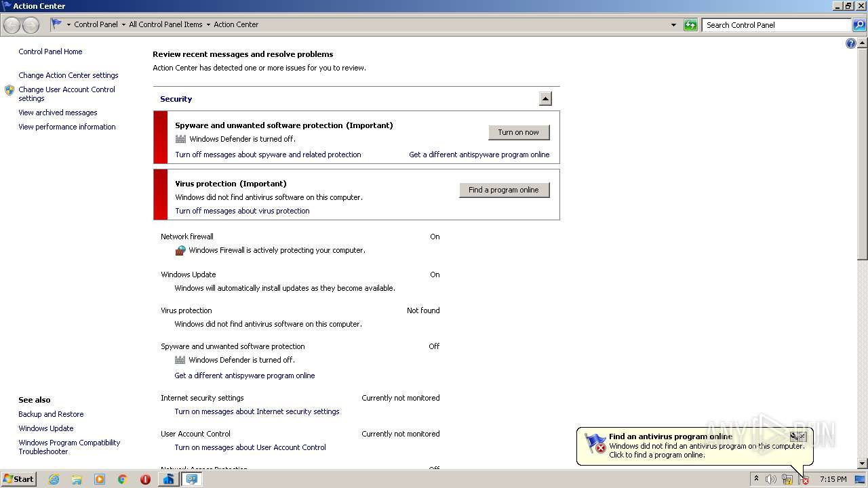Open Change User Account Control settings

pyautogui.click(x=66, y=94)
